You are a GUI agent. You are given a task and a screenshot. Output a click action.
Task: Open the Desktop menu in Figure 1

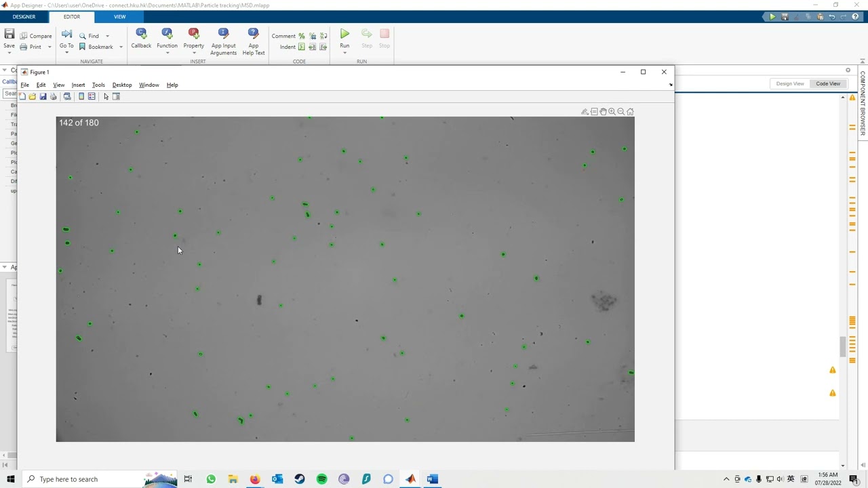pyautogui.click(x=122, y=85)
